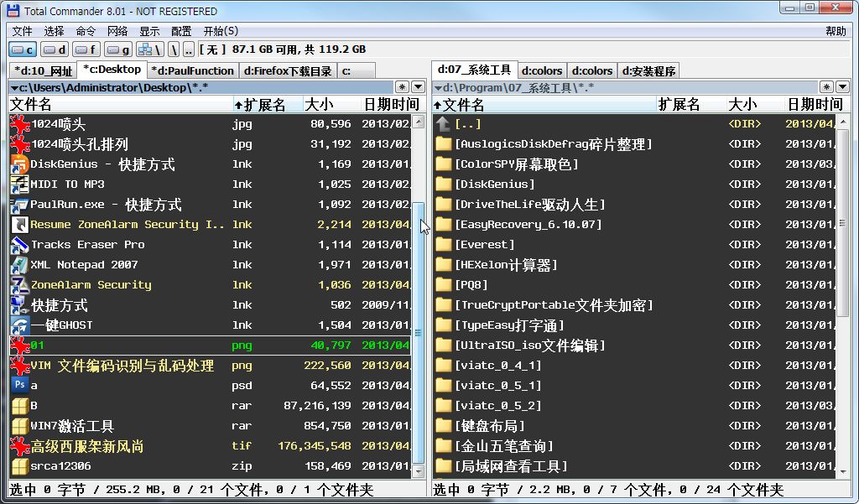Screen dimensions: 859x504
Task: Open 网络 menu
Action: tap(117, 31)
